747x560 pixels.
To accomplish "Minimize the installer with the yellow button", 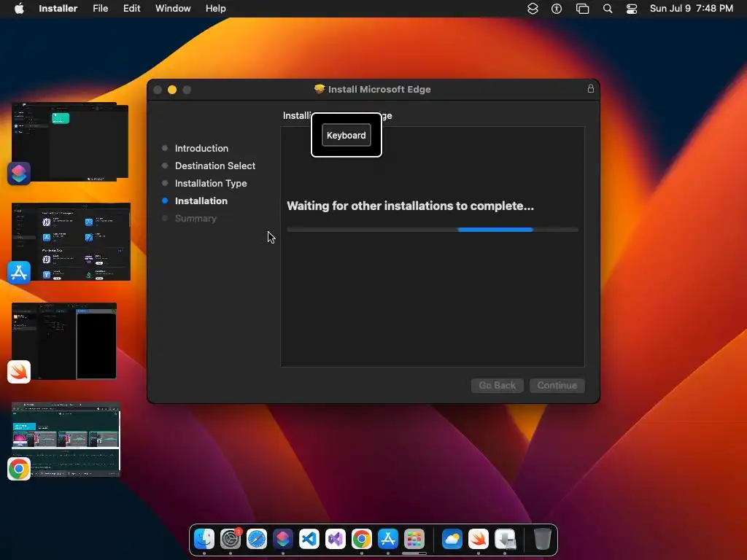I will [172, 90].
